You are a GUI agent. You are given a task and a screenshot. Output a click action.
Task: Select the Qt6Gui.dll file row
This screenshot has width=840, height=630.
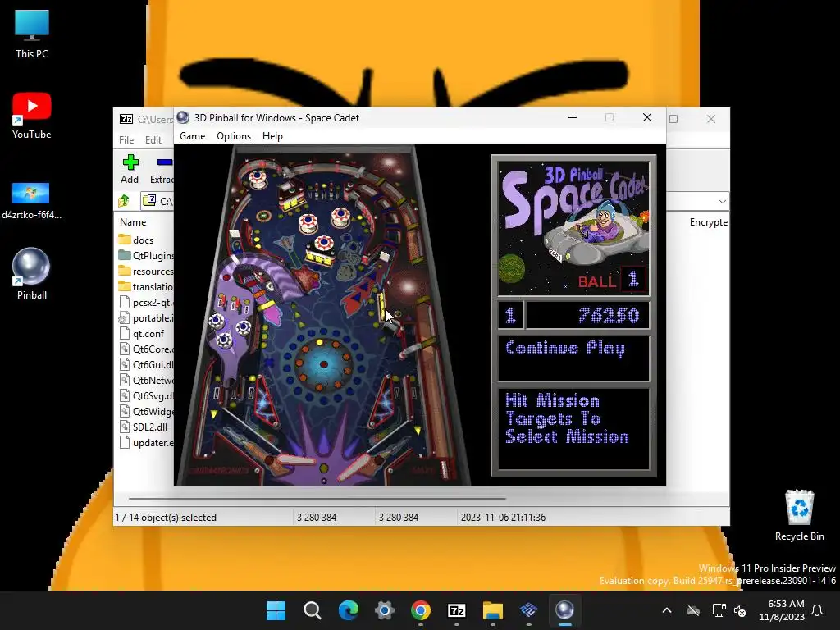(x=144, y=364)
